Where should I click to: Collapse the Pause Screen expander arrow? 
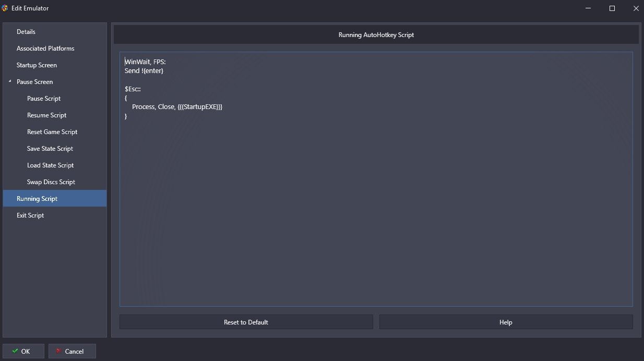pyautogui.click(x=10, y=82)
